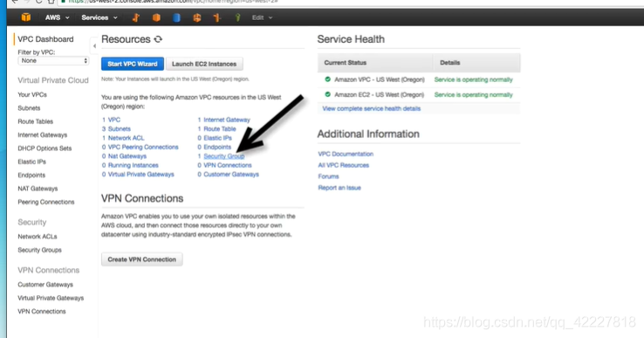Click the green check beside Amazon EC2 status
Screen dimensions: 644x338
coord(327,94)
